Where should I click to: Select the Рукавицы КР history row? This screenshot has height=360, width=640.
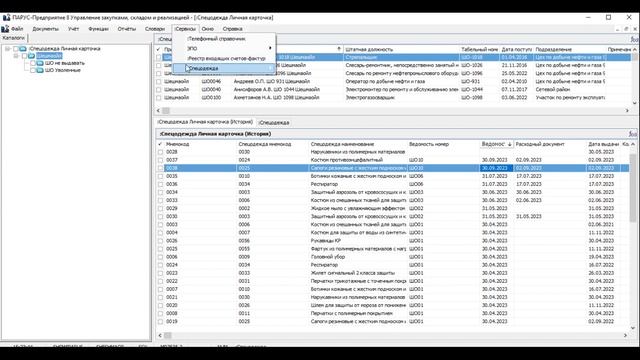(393, 241)
